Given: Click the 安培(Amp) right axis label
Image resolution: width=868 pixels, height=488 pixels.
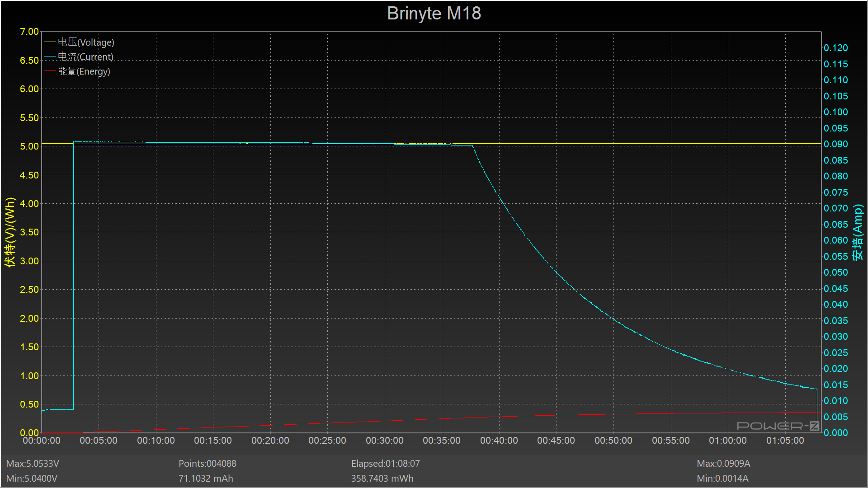Looking at the screenshot, I should point(858,232).
